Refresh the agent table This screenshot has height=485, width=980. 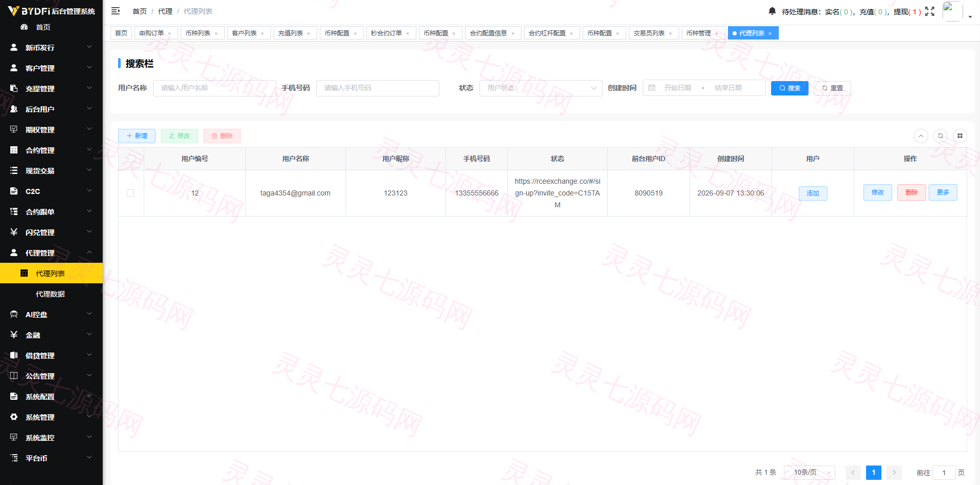pyautogui.click(x=940, y=136)
